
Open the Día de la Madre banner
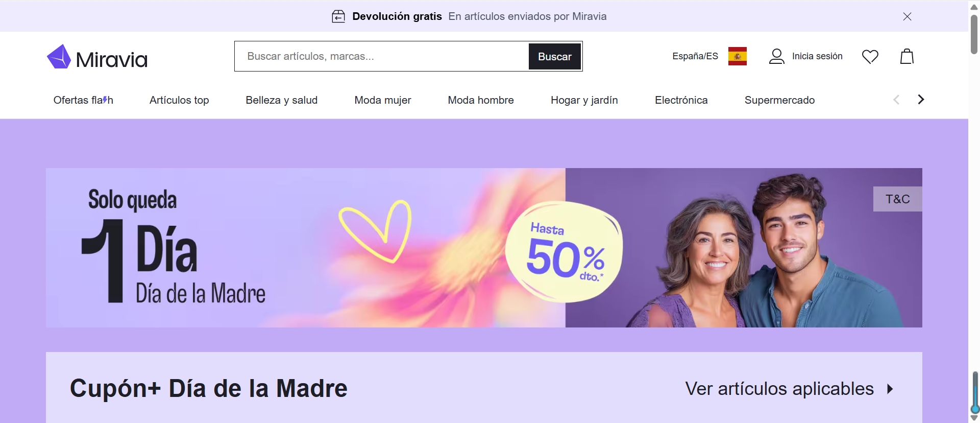[484, 248]
